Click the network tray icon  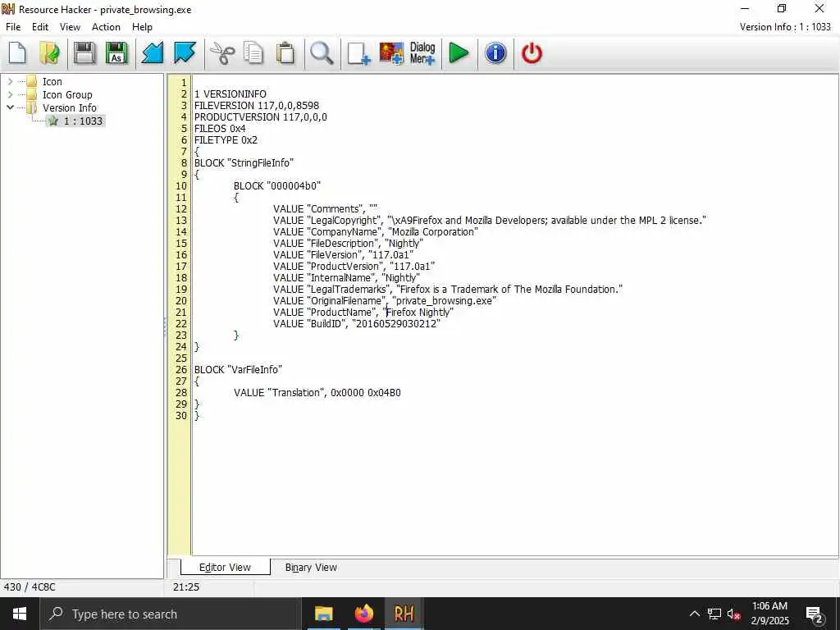coord(714,614)
